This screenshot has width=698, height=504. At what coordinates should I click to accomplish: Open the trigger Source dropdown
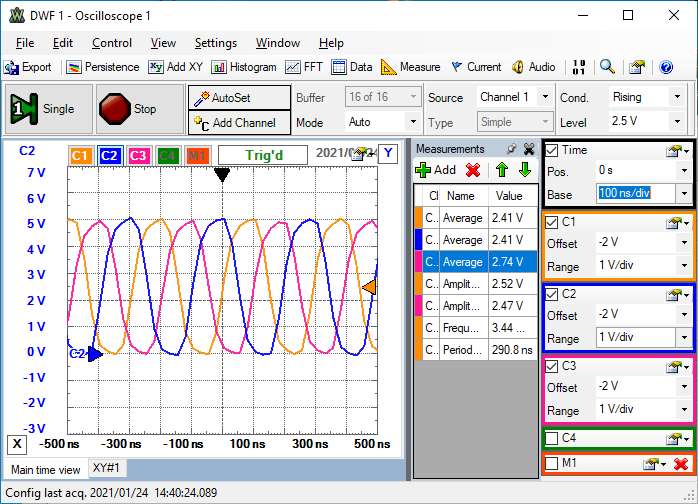tap(544, 97)
